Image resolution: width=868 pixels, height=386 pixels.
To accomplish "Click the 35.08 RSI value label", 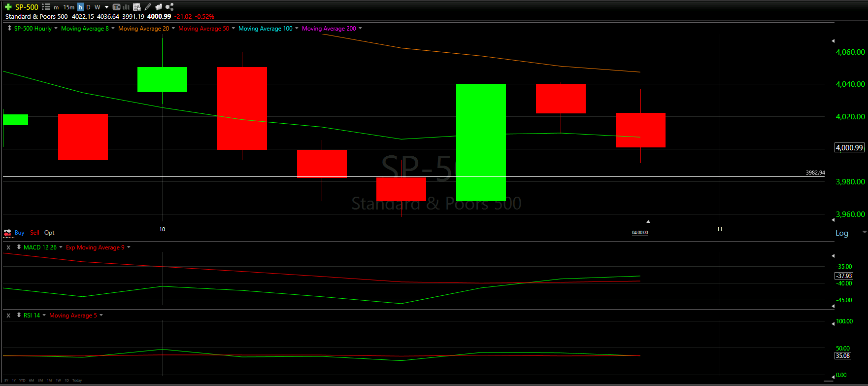I will [843, 355].
